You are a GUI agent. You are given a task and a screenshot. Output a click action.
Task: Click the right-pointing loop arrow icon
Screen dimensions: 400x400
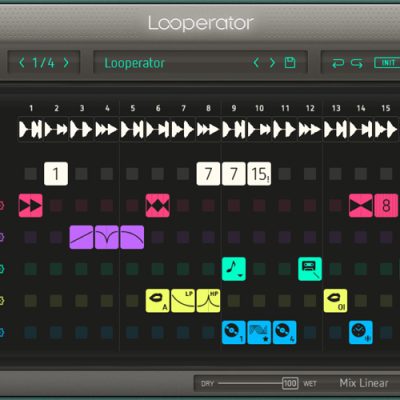(x=357, y=63)
